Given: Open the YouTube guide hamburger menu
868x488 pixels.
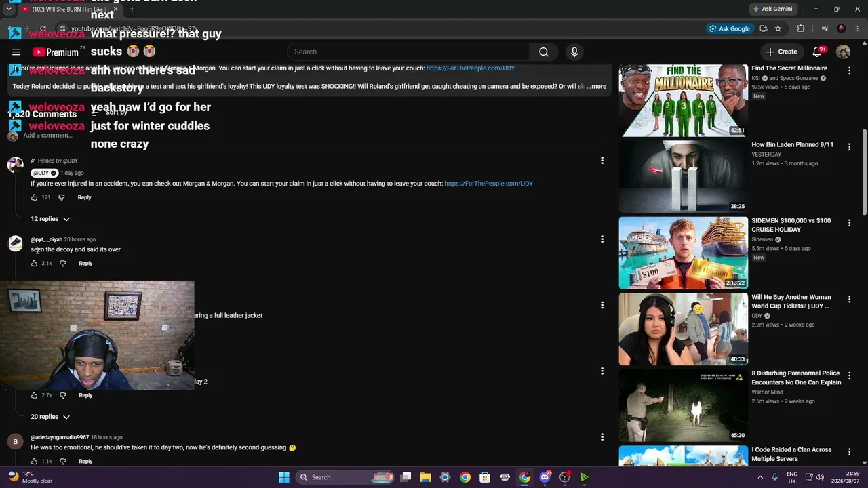Looking at the screenshot, I should click(x=16, y=52).
